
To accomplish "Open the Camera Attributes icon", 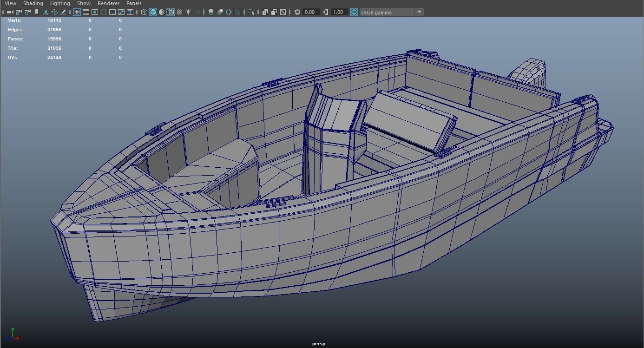I will coord(27,12).
